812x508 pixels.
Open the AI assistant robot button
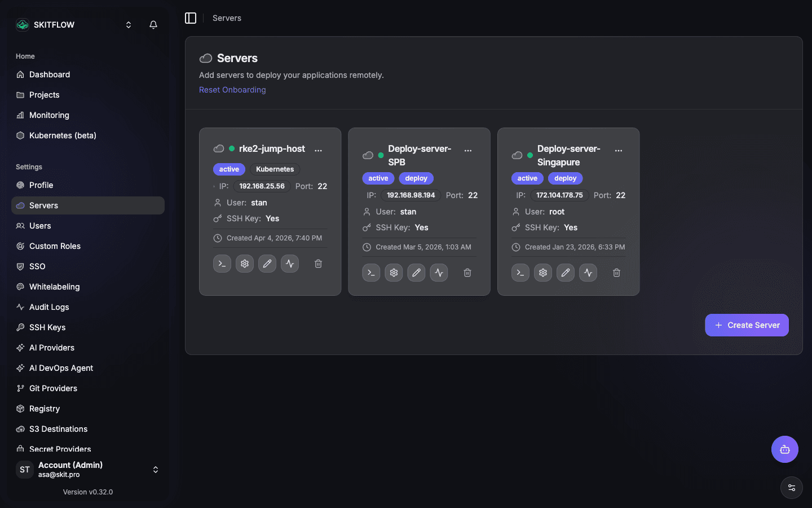click(x=785, y=449)
